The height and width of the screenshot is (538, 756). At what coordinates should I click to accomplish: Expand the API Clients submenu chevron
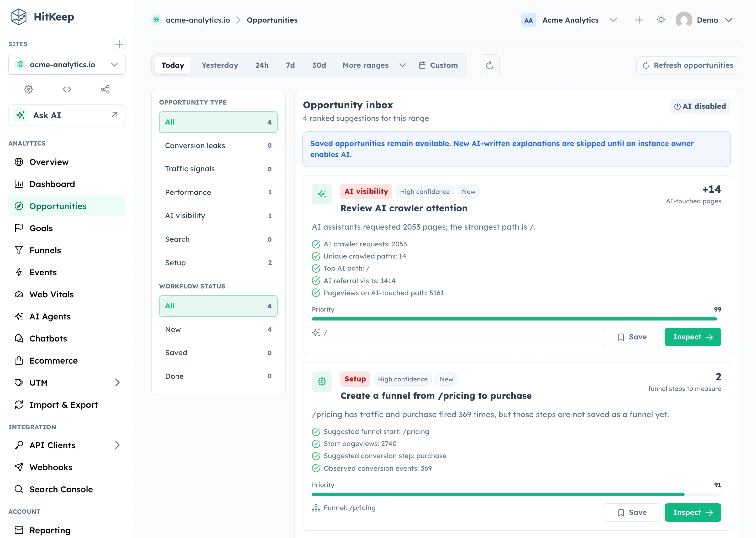pyautogui.click(x=117, y=445)
